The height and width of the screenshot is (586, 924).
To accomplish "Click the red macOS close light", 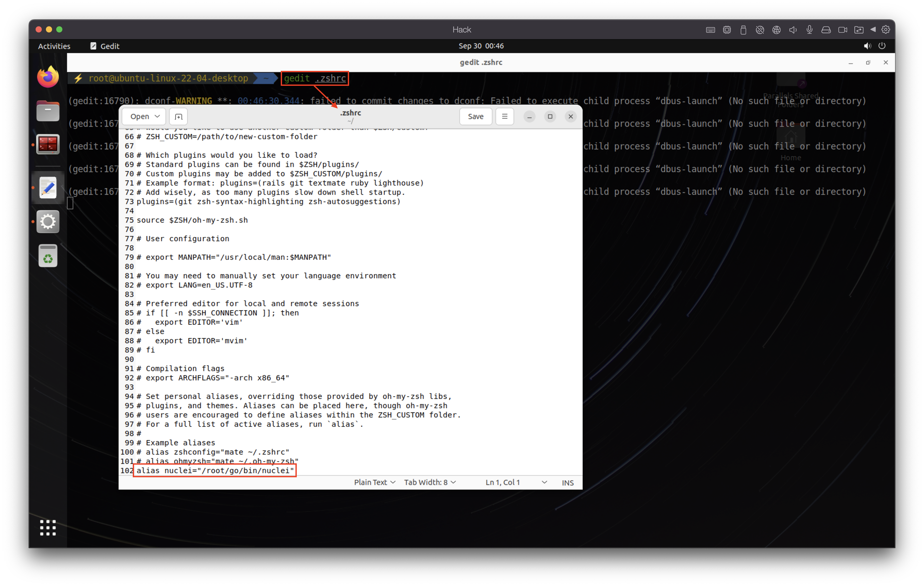I will [38, 30].
